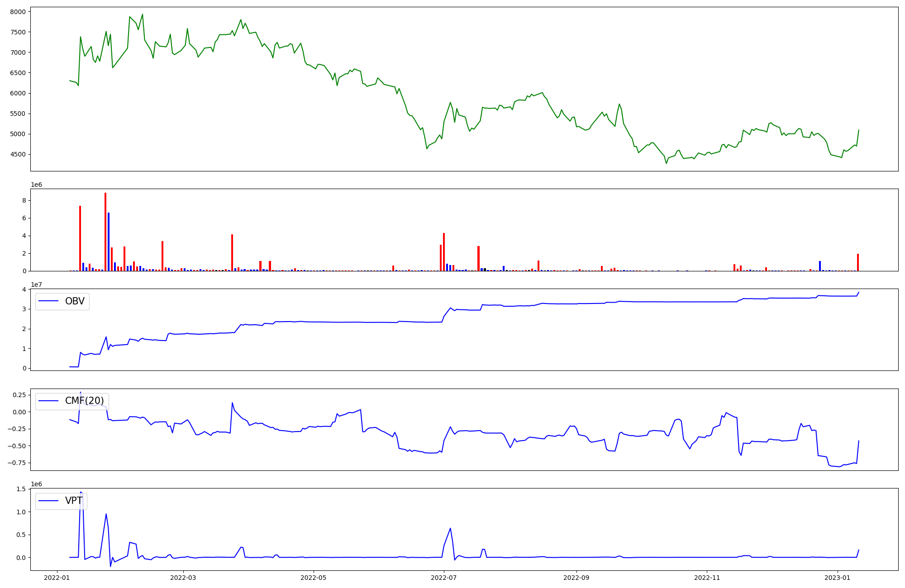Click the 2022-03 date tick label
The height and width of the screenshot is (588, 905).
pyautogui.click(x=183, y=578)
